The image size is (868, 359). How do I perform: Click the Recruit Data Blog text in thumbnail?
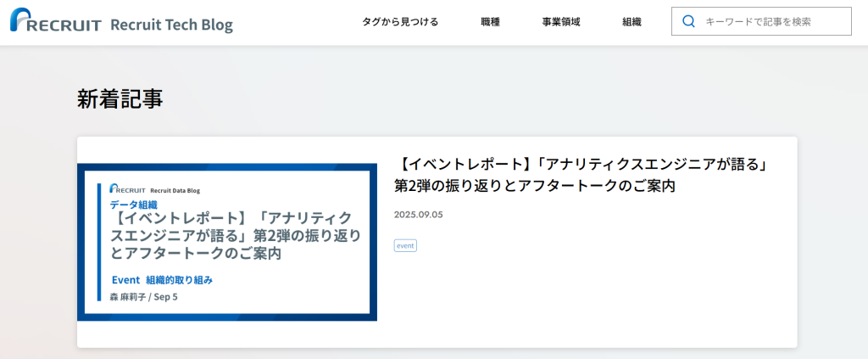tap(175, 190)
